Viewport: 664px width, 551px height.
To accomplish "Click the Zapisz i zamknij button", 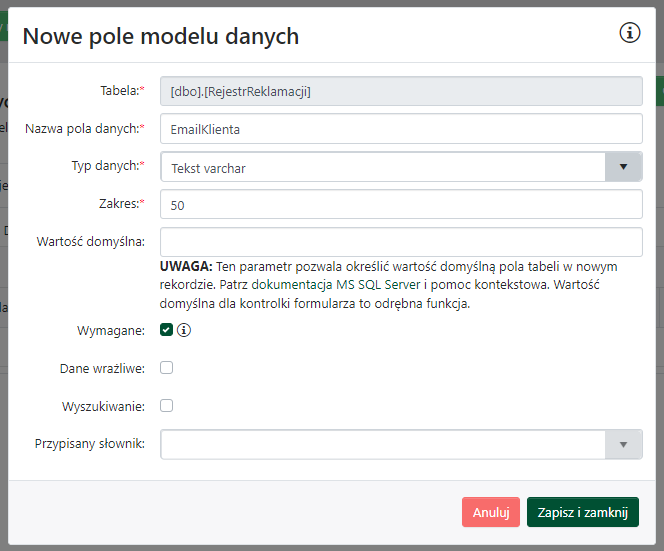I will (582, 512).
